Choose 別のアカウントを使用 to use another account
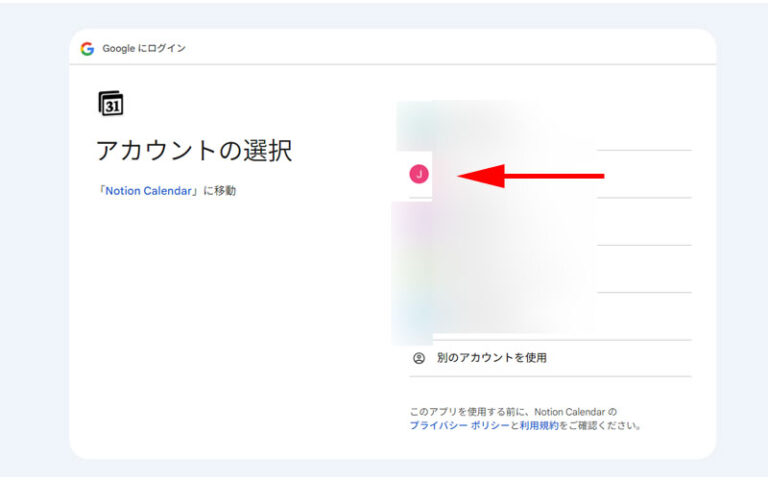The image size is (768, 480). point(491,358)
